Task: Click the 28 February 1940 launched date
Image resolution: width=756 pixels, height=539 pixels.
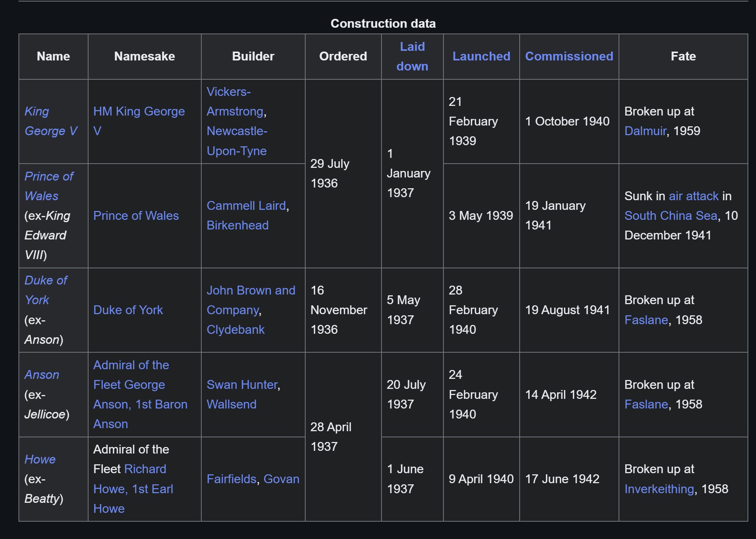Action: point(473,310)
